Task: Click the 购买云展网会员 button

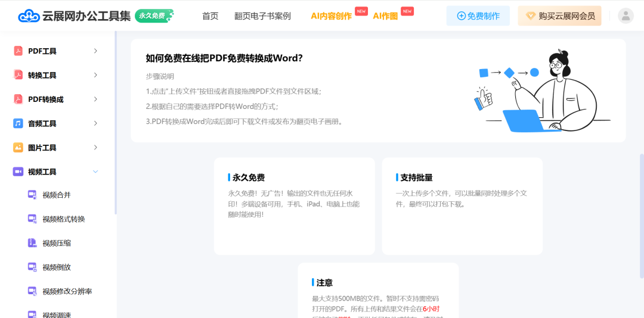Action: tap(559, 16)
